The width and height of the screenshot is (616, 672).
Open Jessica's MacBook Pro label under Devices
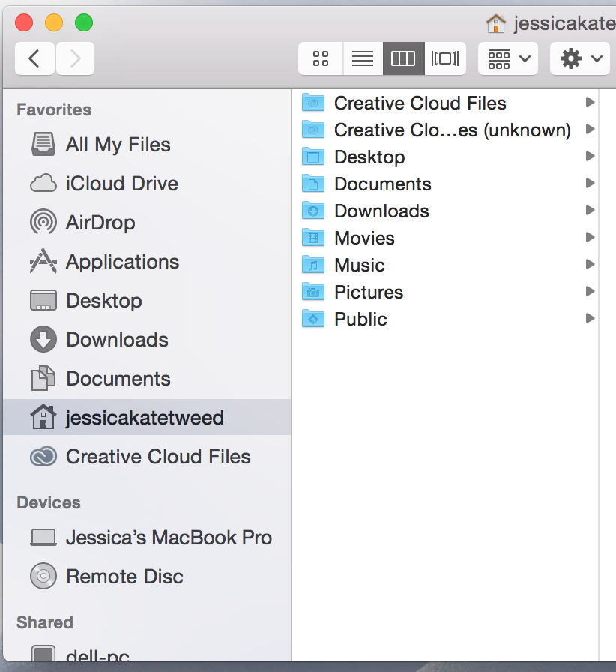tap(169, 538)
